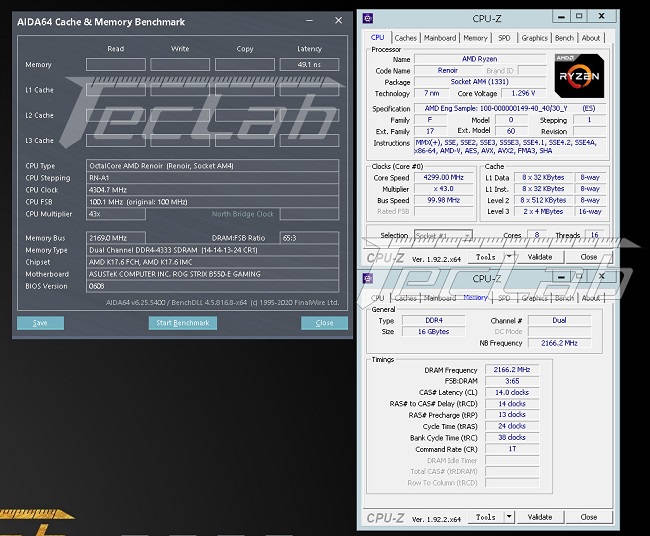Click Motherboard ROG STRIX B550-E value
650x536 pixels.
click(x=212, y=274)
